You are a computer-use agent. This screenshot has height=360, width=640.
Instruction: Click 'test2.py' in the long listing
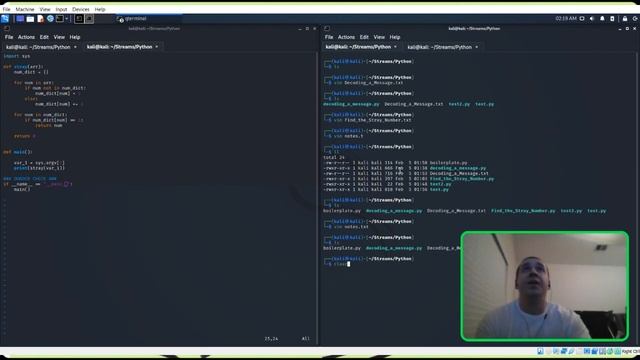click(x=440, y=184)
